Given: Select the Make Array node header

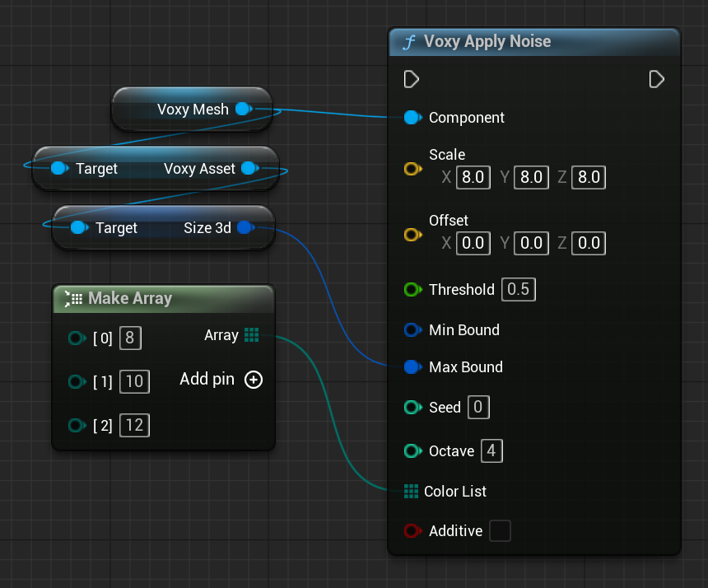Looking at the screenshot, I should pyautogui.click(x=129, y=298).
